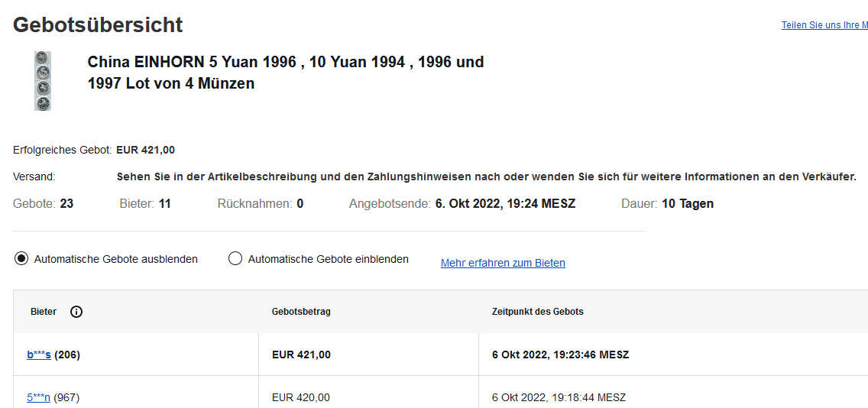Open the coin lot thumbnail image
The height and width of the screenshot is (408, 868).
[x=43, y=81]
